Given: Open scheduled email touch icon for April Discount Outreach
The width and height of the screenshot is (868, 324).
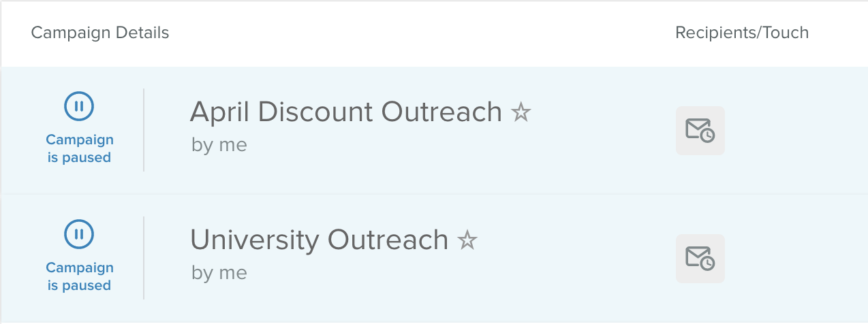Looking at the screenshot, I should tap(700, 130).
